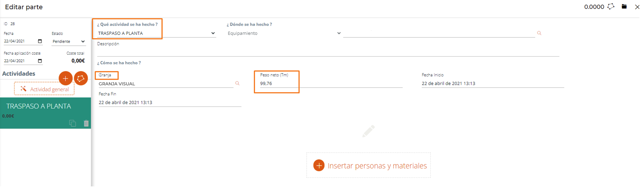The image size is (644, 188).
Task: Click the Granja field search magnifier
Action: pyautogui.click(x=237, y=83)
